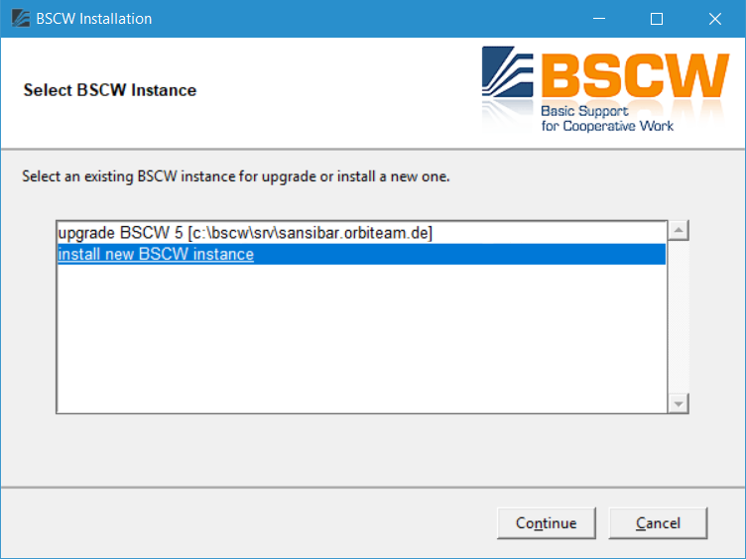746x560 pixels.
Task: Click the instruction text above the list
Action: point(236,177)
